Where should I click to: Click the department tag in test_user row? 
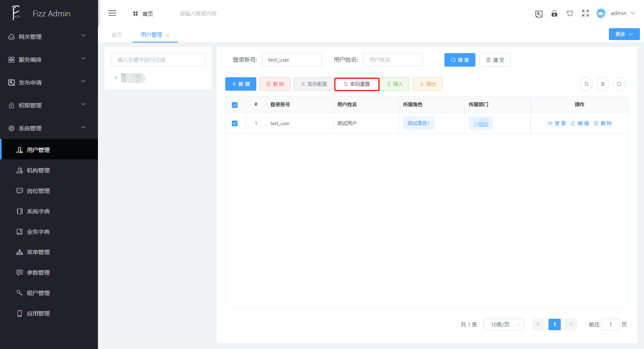tap(481, 123)
